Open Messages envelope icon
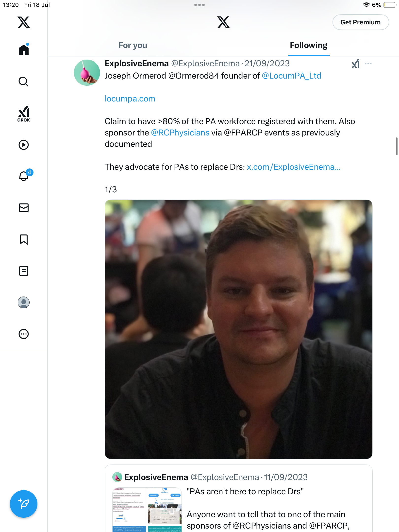This screenshot has height=532, width=399. (x=24, y=208)
